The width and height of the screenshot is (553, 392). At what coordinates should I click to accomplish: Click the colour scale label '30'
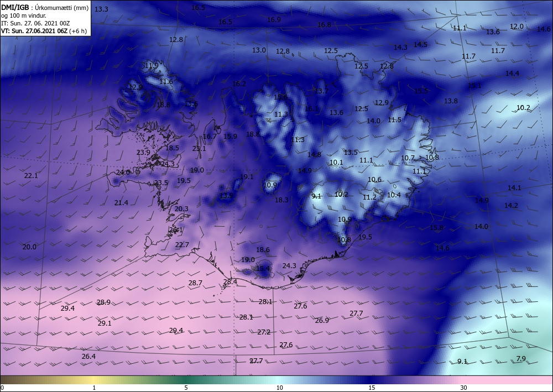pyautogui.click(x=463, y=388)
